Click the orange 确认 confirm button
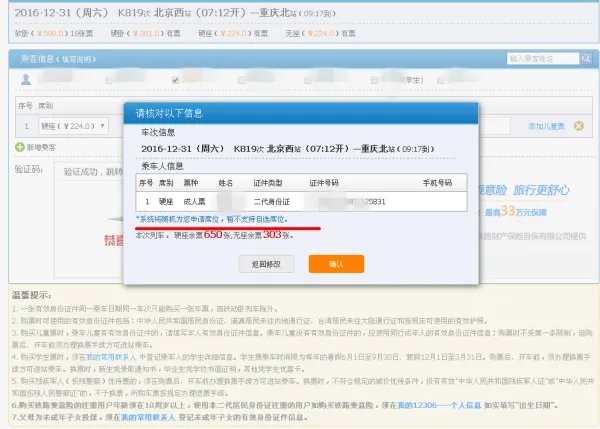The width and height of the screenshot is (600, 429). [336, 264]
